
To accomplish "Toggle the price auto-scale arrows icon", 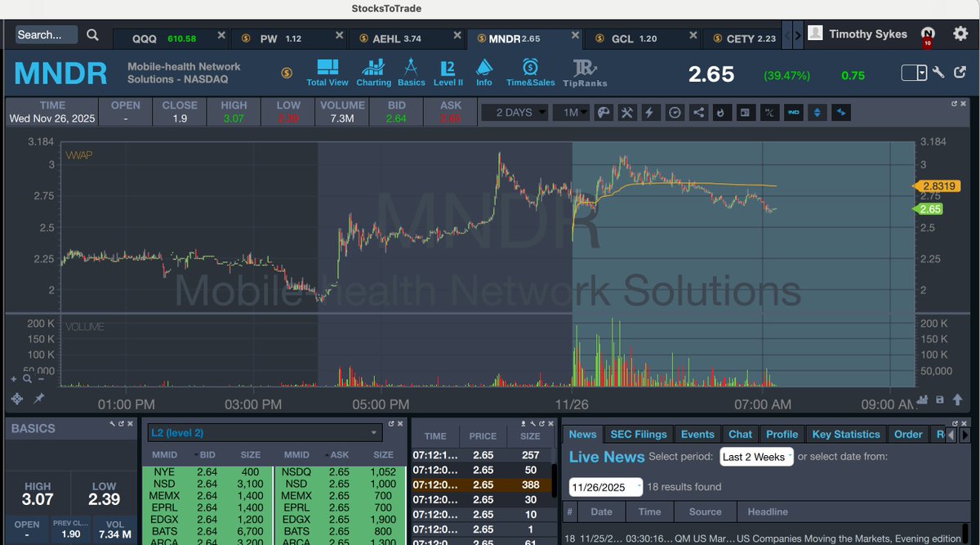I will pyautogui.click(x=817, y=112).
